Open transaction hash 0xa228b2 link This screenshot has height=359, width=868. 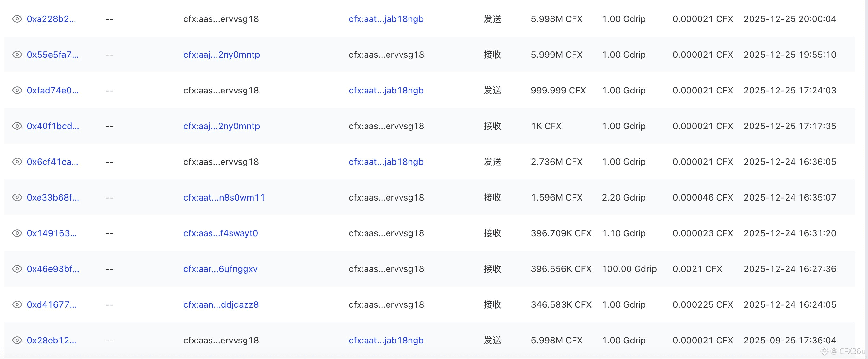(51, 19)
